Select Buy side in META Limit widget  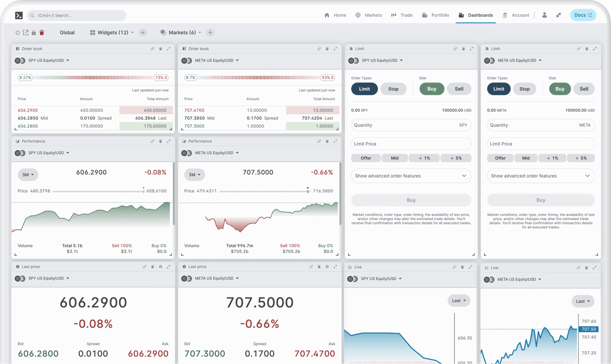(559, 89)
